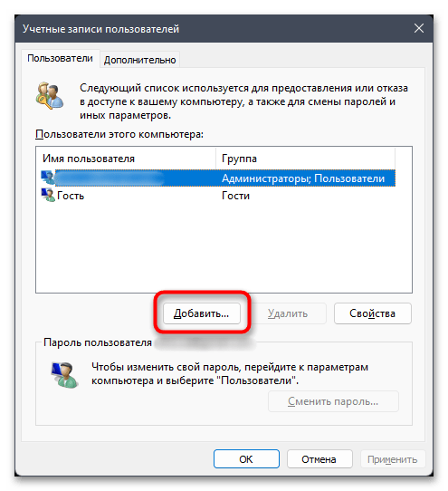Click the Отмена button
The image size is (448, 491).
319,459
